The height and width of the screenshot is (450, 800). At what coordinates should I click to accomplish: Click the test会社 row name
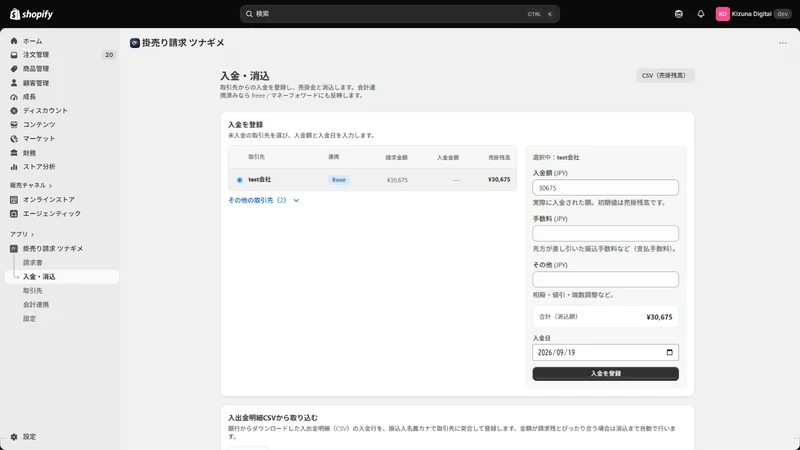coord(260,180)
